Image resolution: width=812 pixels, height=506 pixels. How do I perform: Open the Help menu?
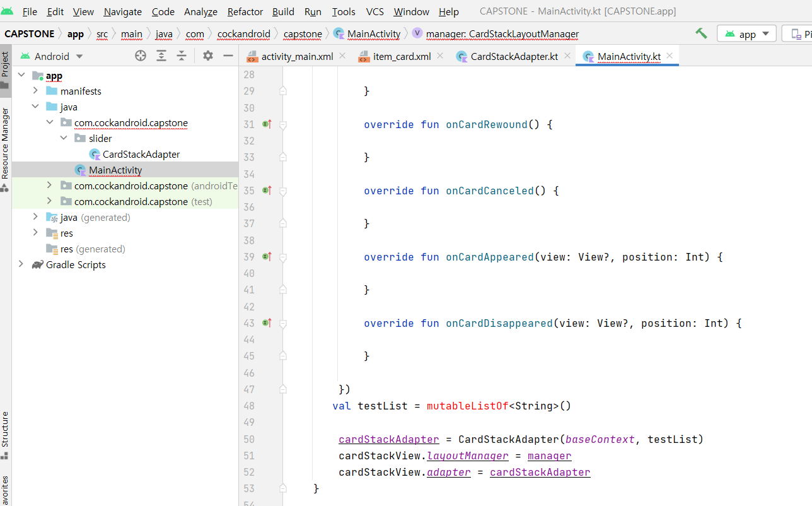coord(449,11)
